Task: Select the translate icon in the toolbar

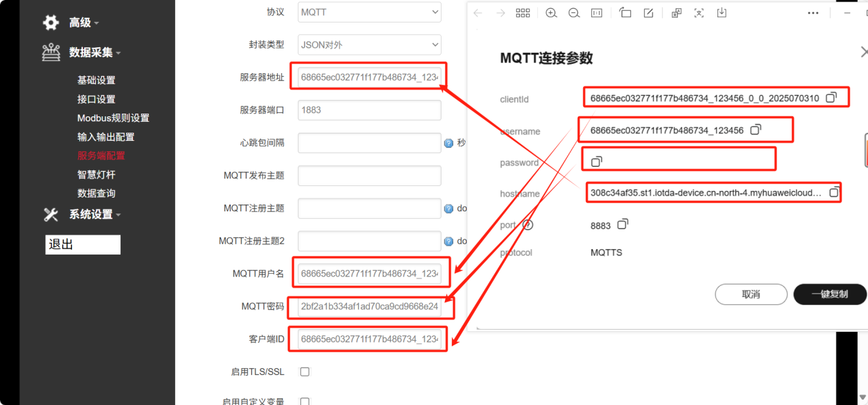Action: click(x=676, y=12)
